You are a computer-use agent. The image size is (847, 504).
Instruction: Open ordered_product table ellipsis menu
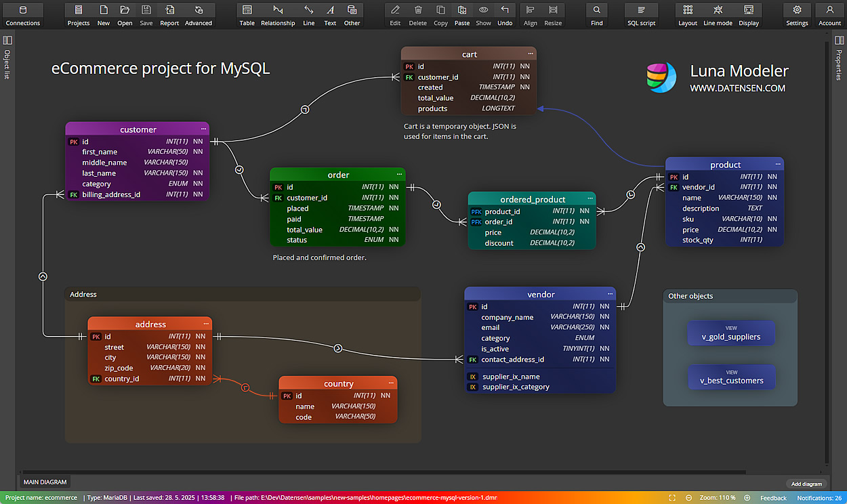[590, 199]
